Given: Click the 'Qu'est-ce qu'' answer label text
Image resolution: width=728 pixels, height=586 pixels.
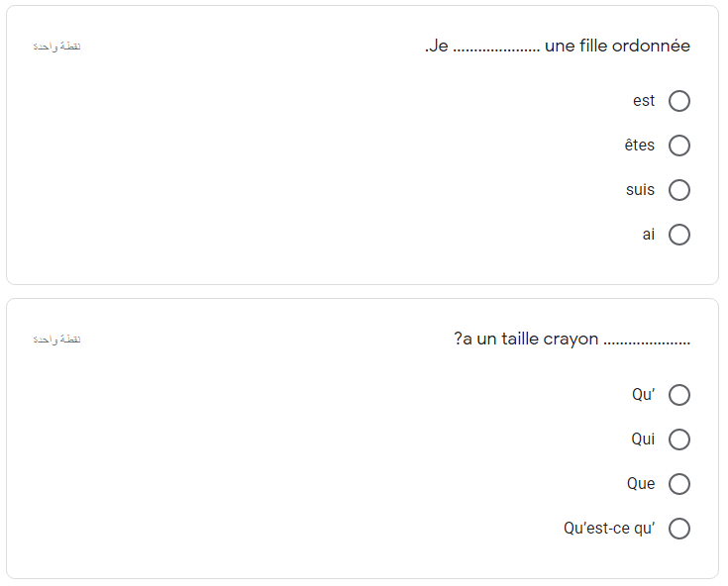Looking at the screenshot, I should click(609, 529).
